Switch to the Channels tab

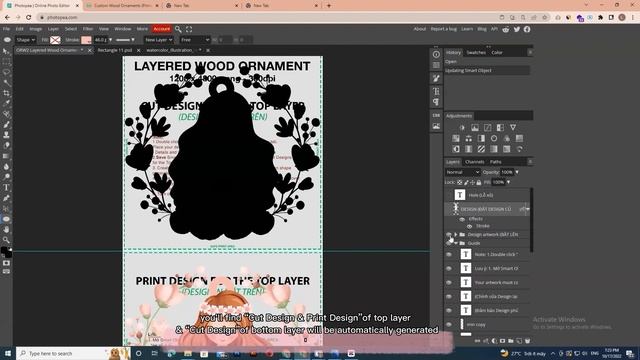click(x=474, y=162)
